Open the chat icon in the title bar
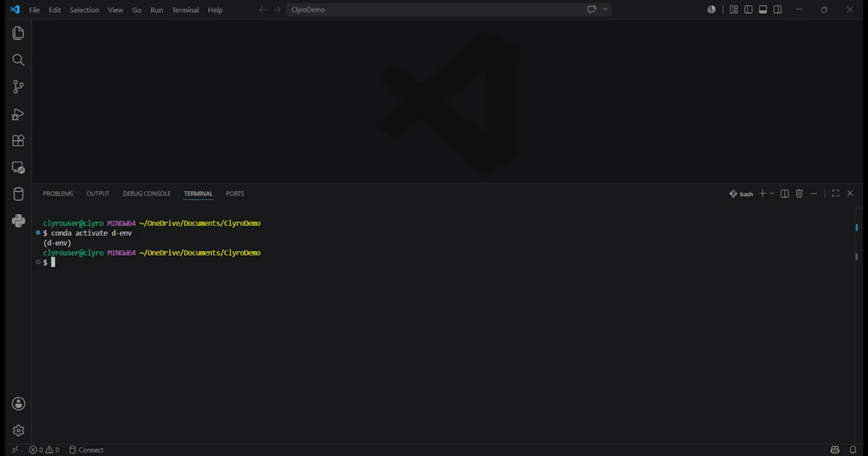Image resolution: width=868 pixels, height=456 pixels. [592, 9]
